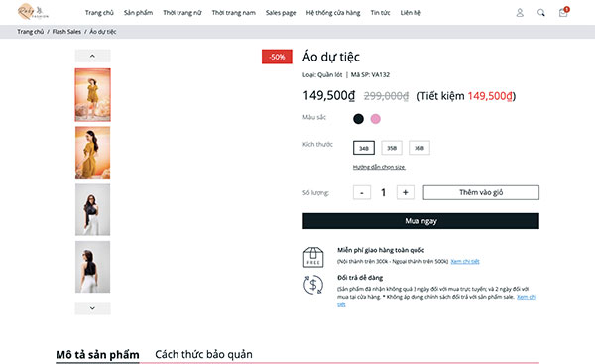Click the free shipping box icon
The width and height of the screenshot is (595, 364).
pos(313,257)
